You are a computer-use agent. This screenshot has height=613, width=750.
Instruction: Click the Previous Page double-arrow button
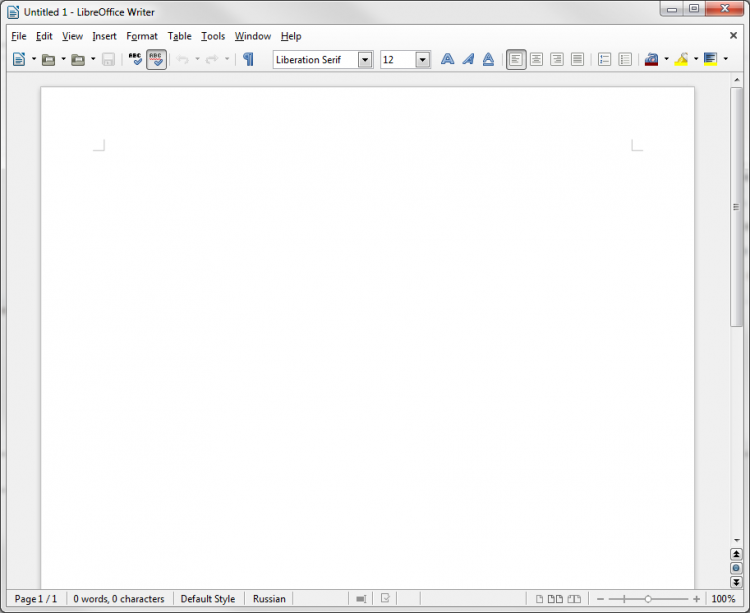tap(736, 554)
